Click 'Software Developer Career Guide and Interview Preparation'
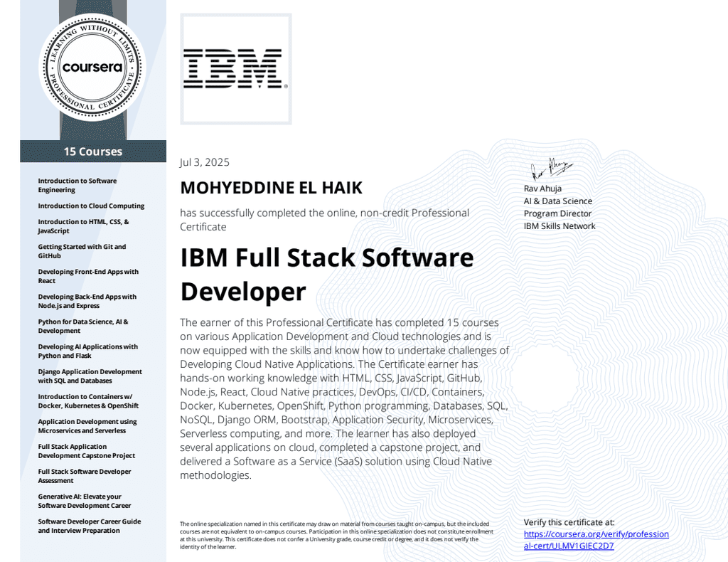 click(90, 526)
